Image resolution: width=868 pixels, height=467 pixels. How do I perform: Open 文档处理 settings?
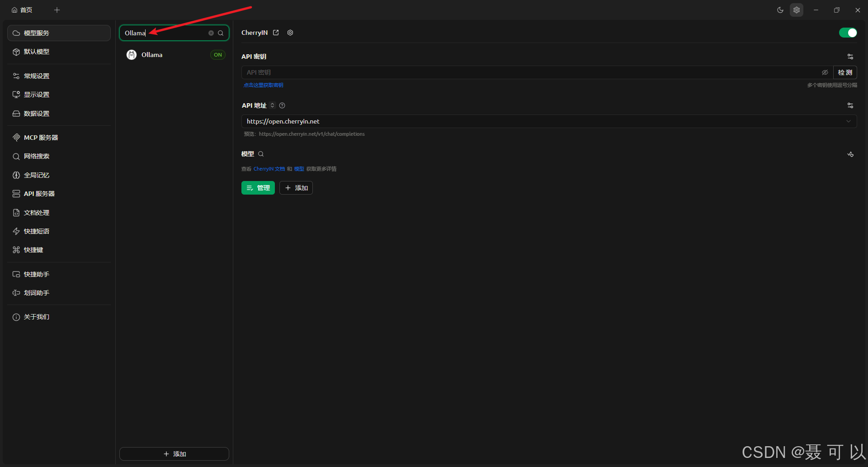click(59, 213)
